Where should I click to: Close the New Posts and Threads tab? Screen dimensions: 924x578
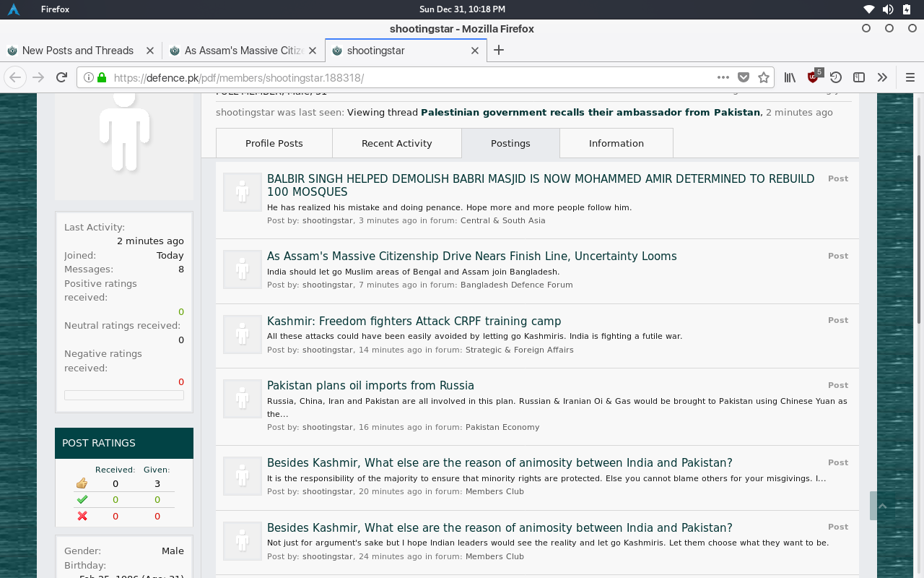coord(150,51)
